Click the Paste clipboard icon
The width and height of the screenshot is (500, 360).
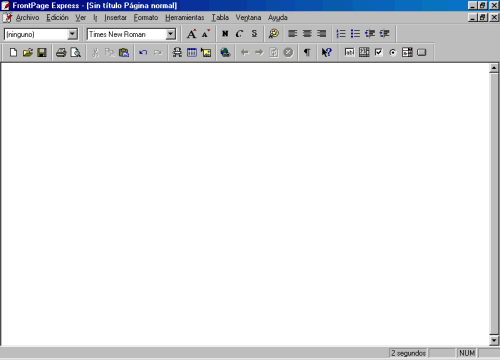coord(124,53)
